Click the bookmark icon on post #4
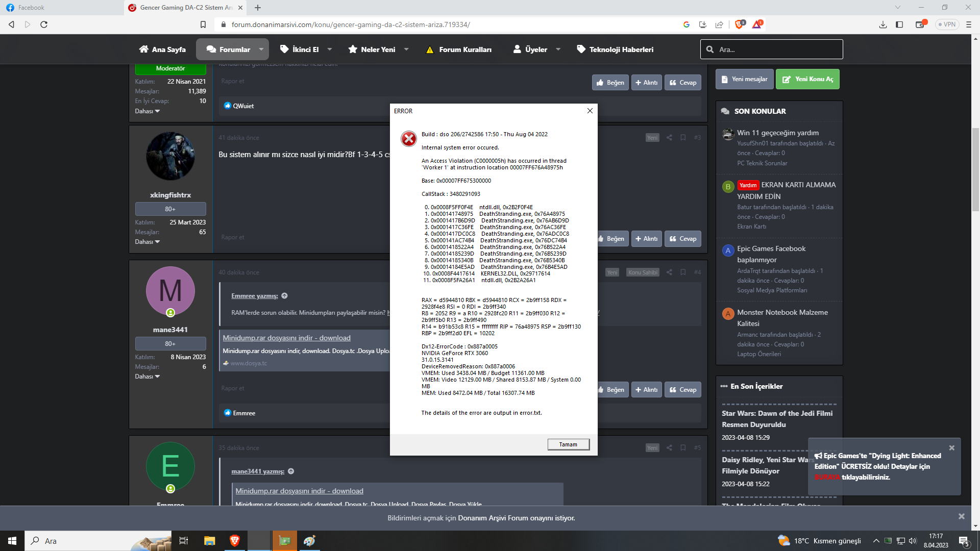 (683, 272)
